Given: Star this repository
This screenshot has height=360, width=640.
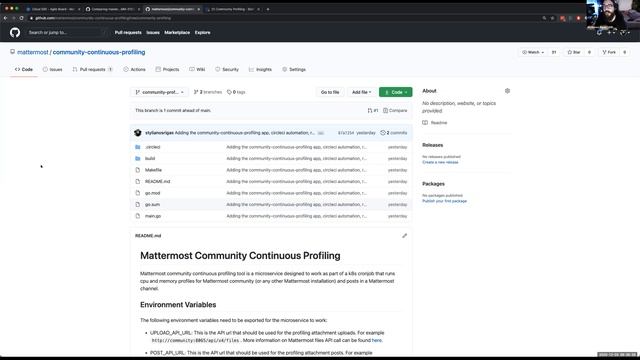Looking at the screenshot, I should click(574, 52).
